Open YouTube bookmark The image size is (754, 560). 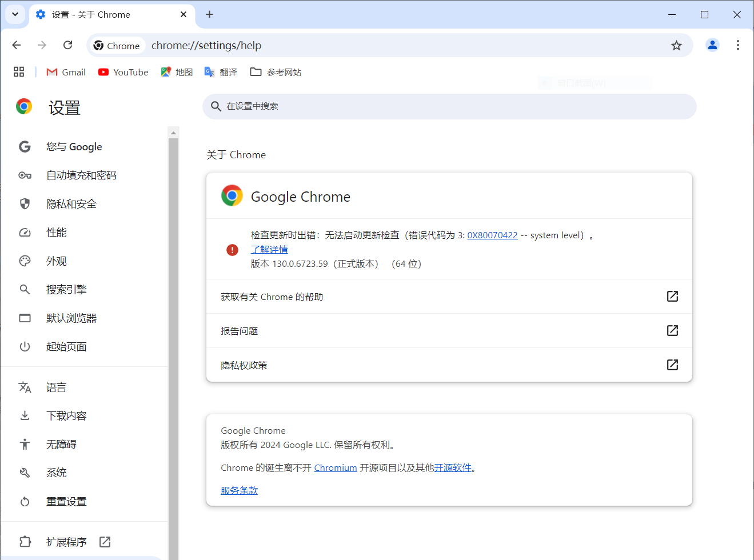pyautogui.click(x=123, y=72)
